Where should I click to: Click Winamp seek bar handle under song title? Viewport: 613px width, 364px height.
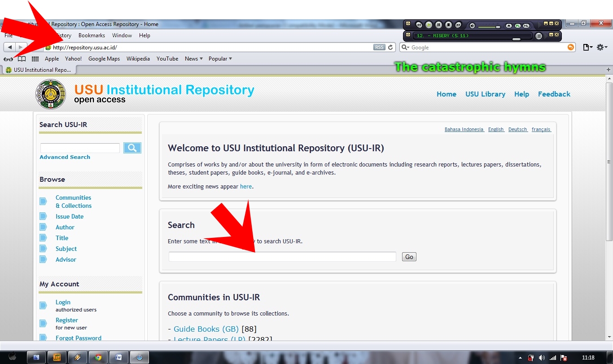coord(517,39)
